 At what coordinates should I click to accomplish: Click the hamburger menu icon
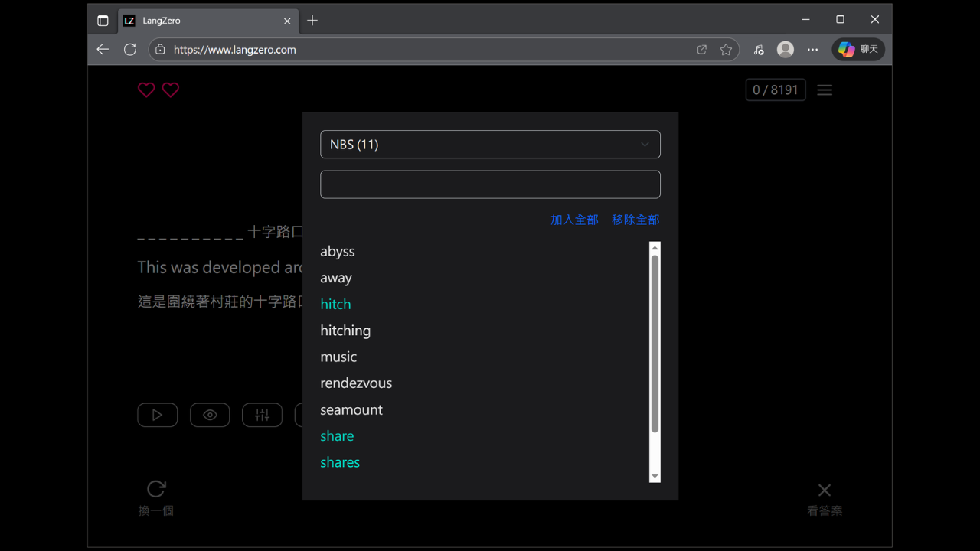[x=825, y=90]
